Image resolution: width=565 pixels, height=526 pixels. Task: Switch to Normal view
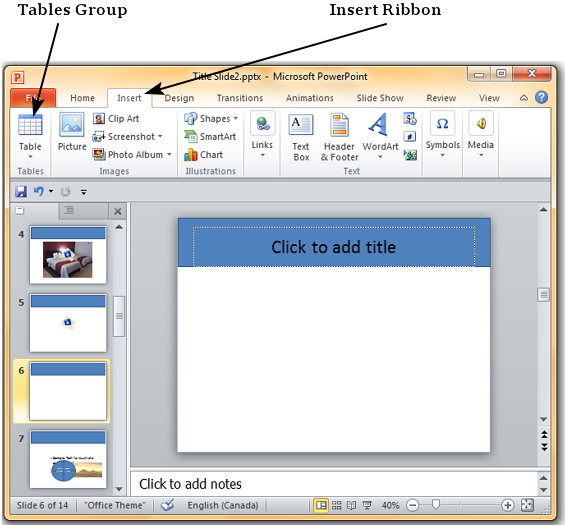321,505
